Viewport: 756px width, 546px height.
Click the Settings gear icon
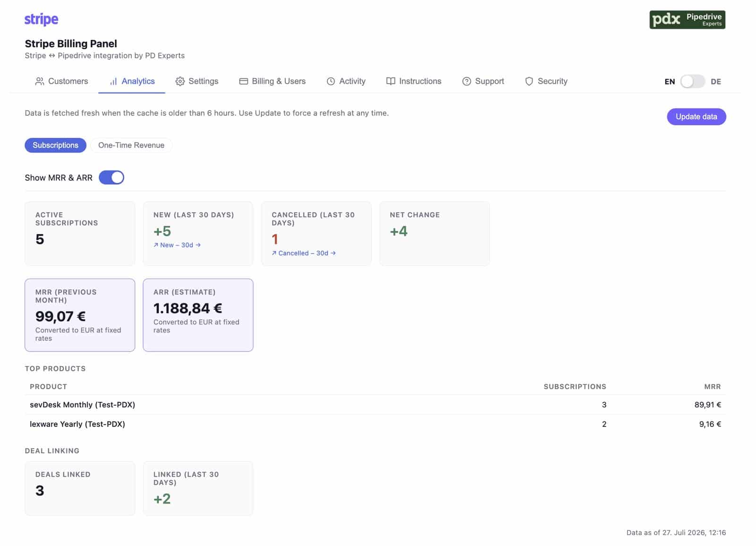(180, 81)
